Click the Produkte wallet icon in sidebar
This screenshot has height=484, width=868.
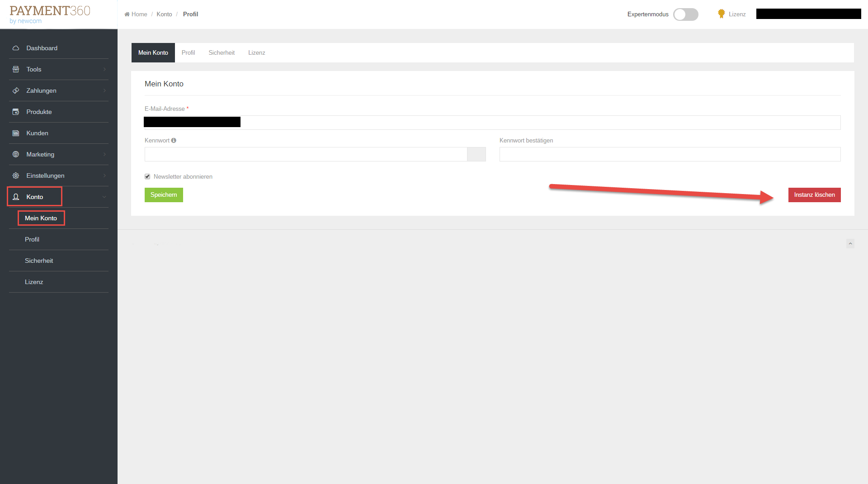click(16, 112)
